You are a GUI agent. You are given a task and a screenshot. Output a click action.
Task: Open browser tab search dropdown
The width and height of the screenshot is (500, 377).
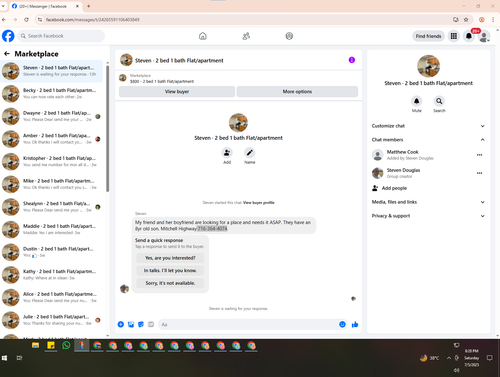(x=3, y=6)
